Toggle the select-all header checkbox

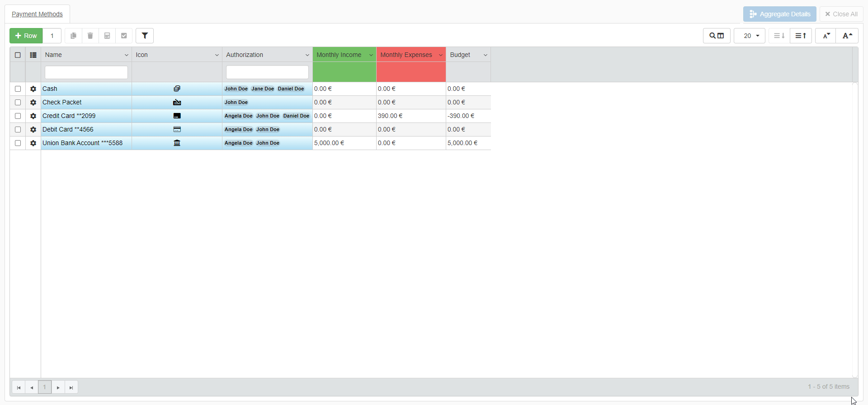tap(18, 55)
